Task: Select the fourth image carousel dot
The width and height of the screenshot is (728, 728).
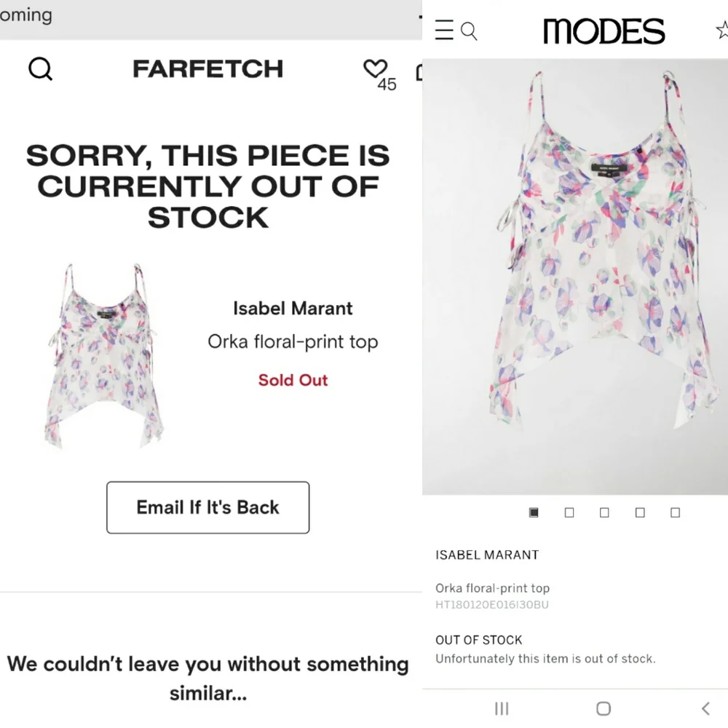Action: click(640, 513)
